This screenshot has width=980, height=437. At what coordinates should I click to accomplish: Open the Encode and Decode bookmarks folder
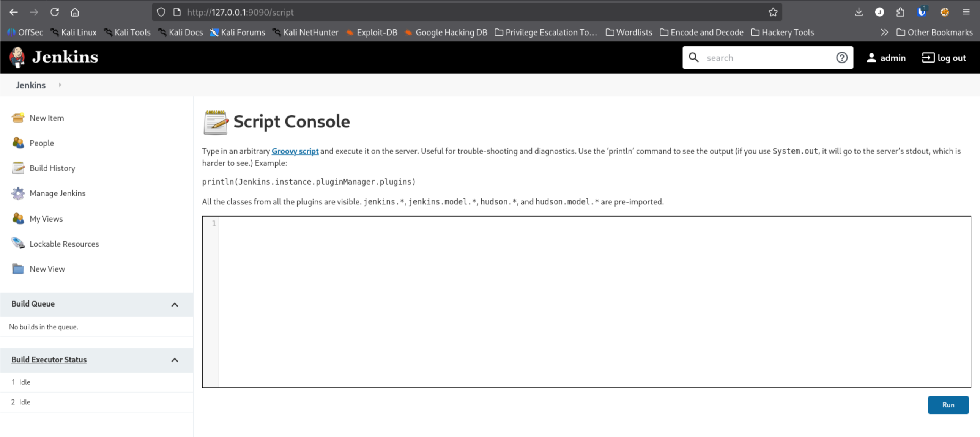(x=701, y=32)
